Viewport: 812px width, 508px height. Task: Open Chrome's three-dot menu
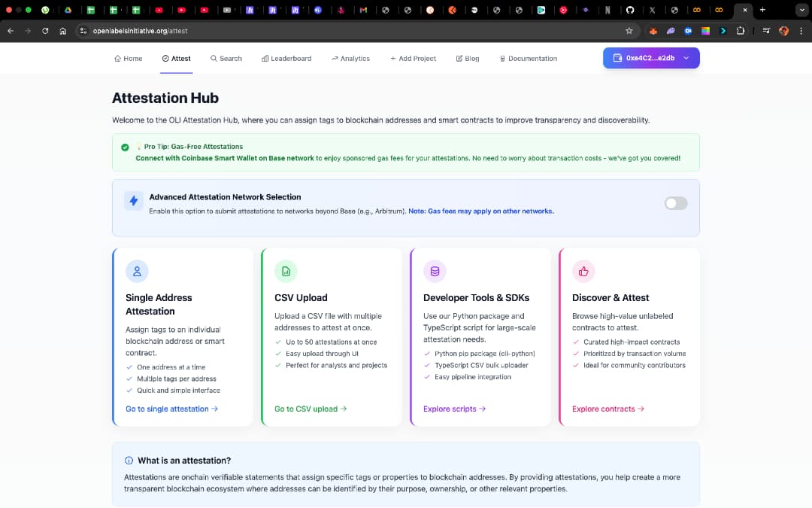[x=801, y=31]
